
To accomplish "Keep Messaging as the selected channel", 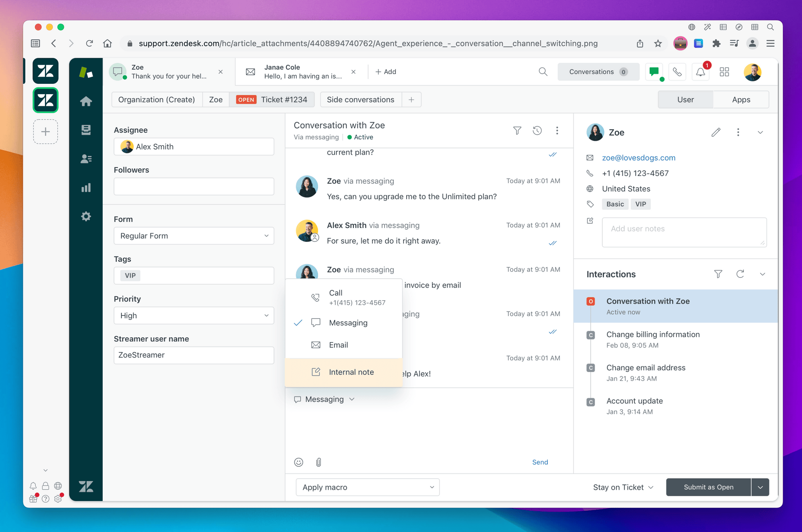I will coord(348,323).
